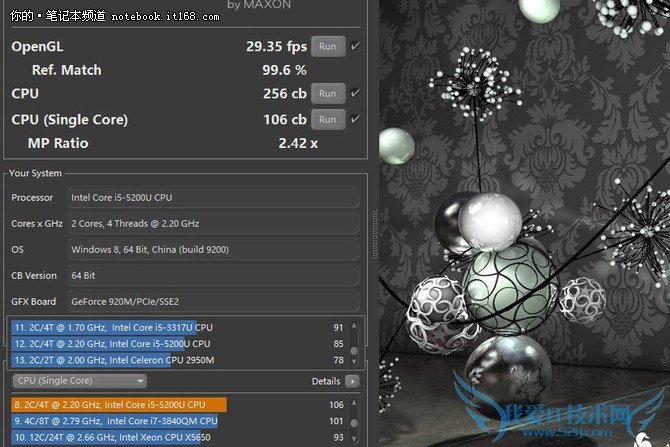Click the MP Ratio value 2.42 x
This screenshot has width=670, height=447.
[298, 143]
